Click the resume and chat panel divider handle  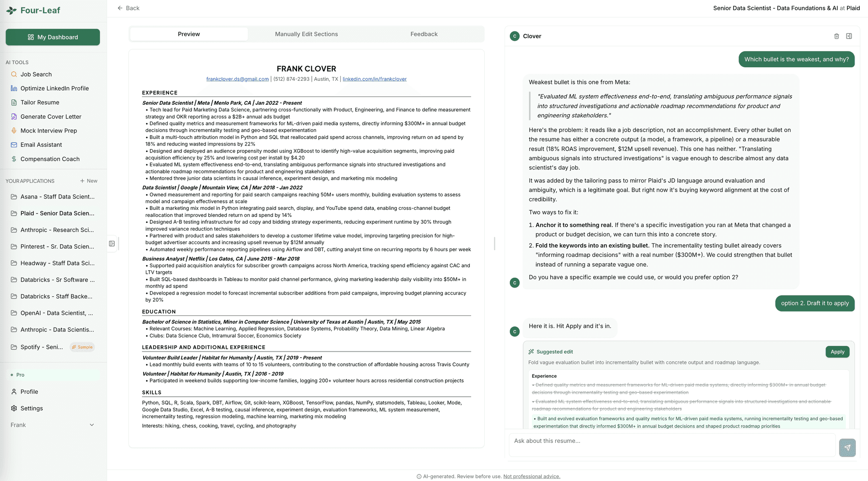point(495,244)
